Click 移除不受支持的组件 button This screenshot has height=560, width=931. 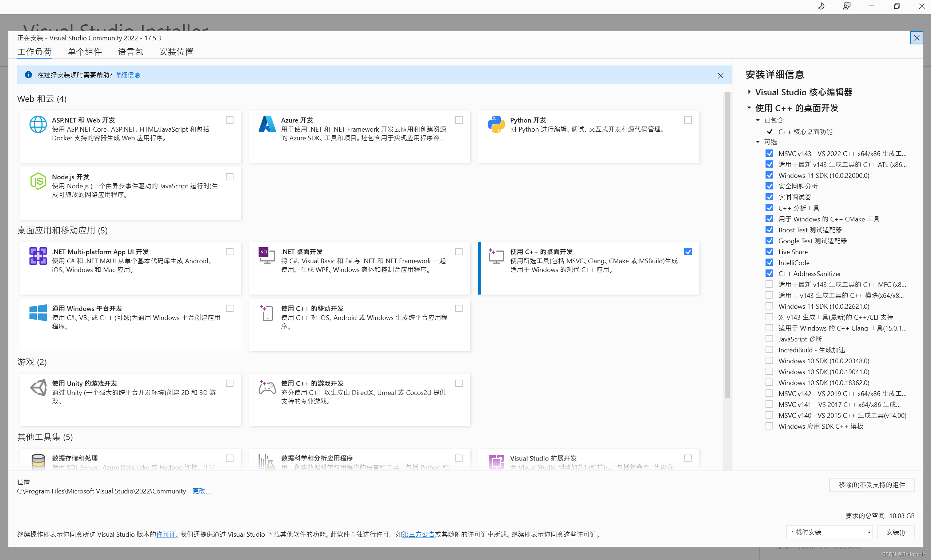pyautogui.click(x=871, y=485)
